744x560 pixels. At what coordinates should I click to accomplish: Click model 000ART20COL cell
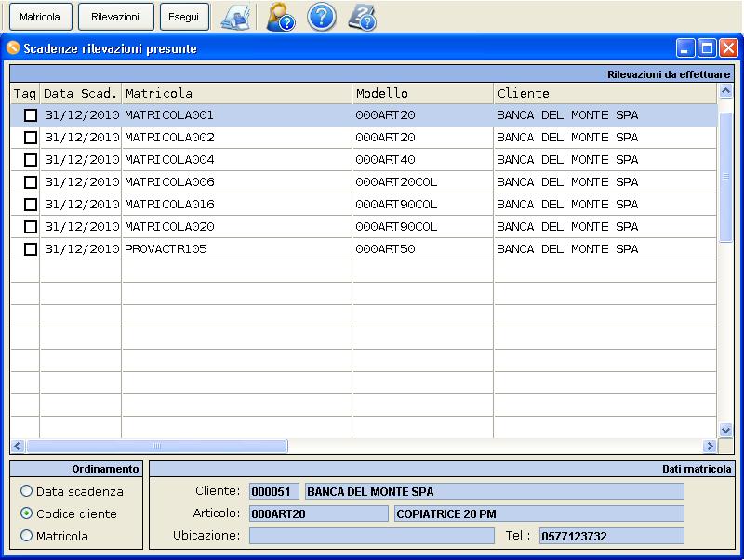coord(423,182)
